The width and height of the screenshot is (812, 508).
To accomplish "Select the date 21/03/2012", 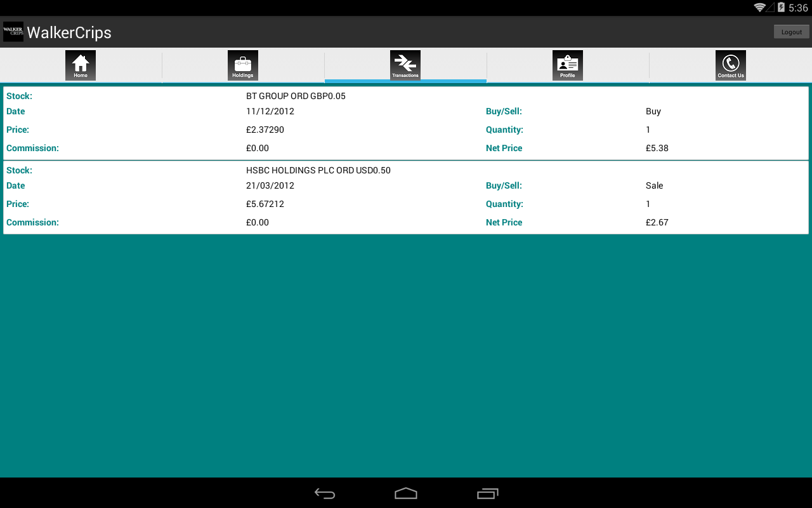I will click(x=270, y=185).
